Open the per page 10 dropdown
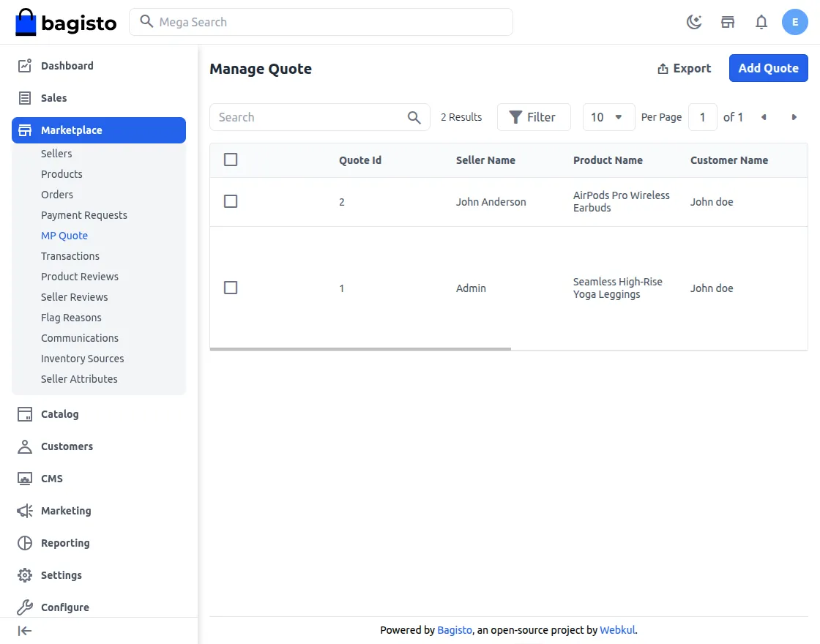Screen dimensions: 820x644 tap(608, 117)
